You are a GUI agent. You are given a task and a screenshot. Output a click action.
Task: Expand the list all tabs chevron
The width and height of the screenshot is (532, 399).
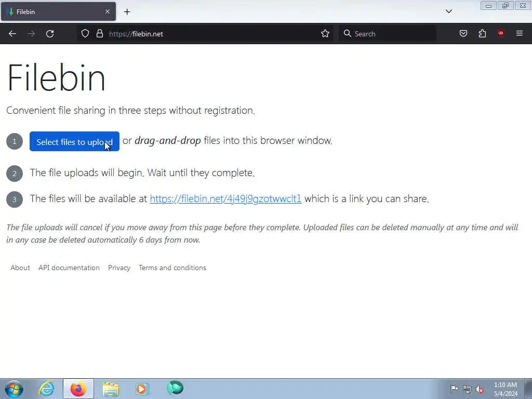448,11
